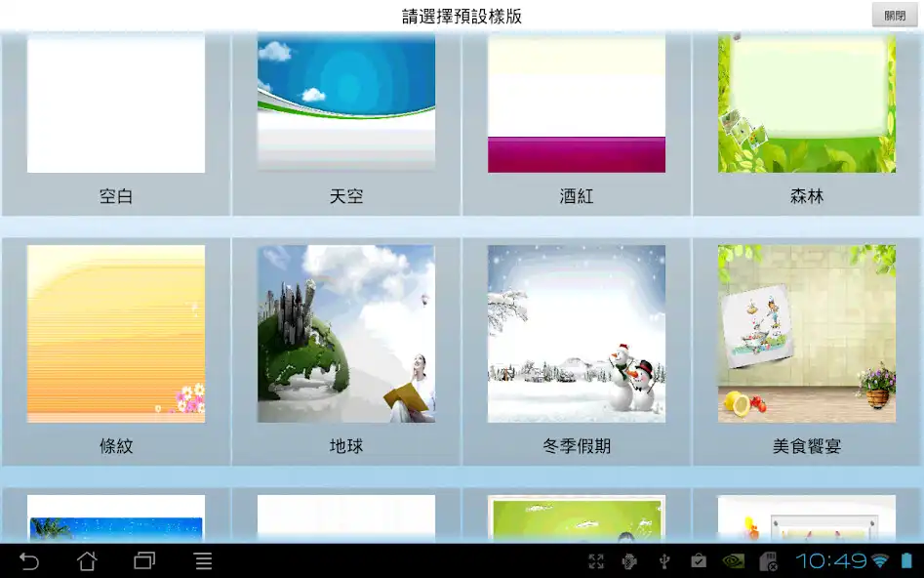Screen dimensions: 924x578
Task: Tap the screen zoom arrows icon in status bar
Action: point(597,561)
